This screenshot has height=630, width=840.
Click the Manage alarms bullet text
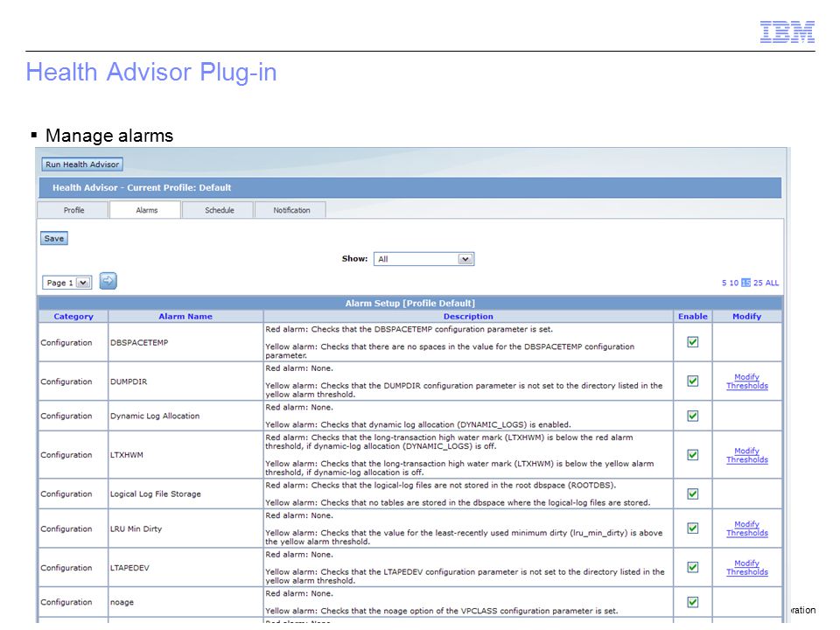pos(109,136)
